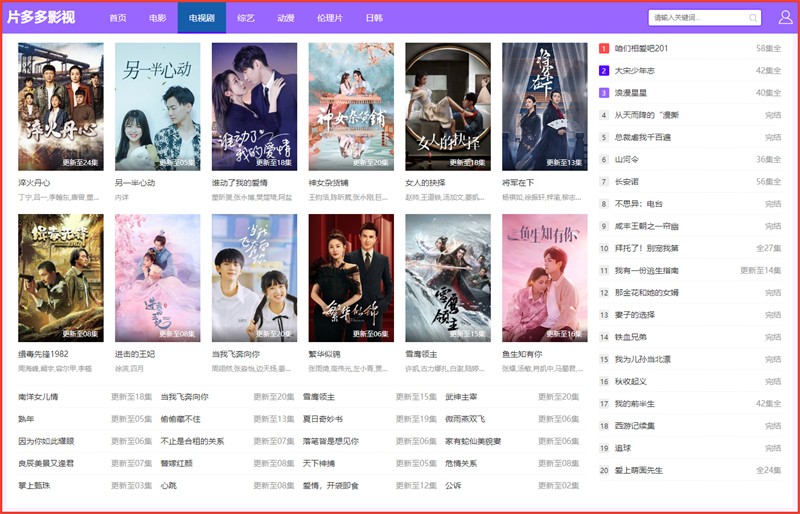Open the 综艺 navigation tab
The image size is (800, 514).
(x=246, y=18)
